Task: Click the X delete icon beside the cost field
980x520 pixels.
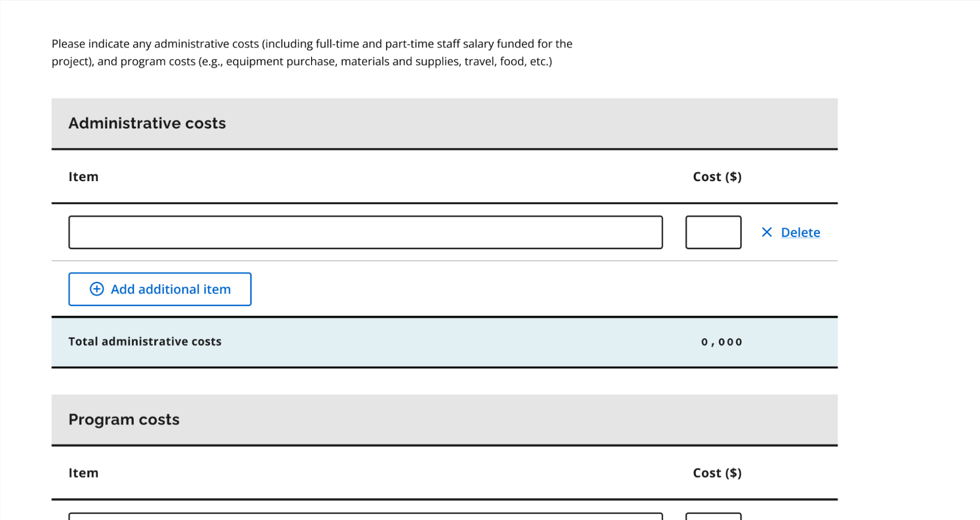Action: (767, 232)
